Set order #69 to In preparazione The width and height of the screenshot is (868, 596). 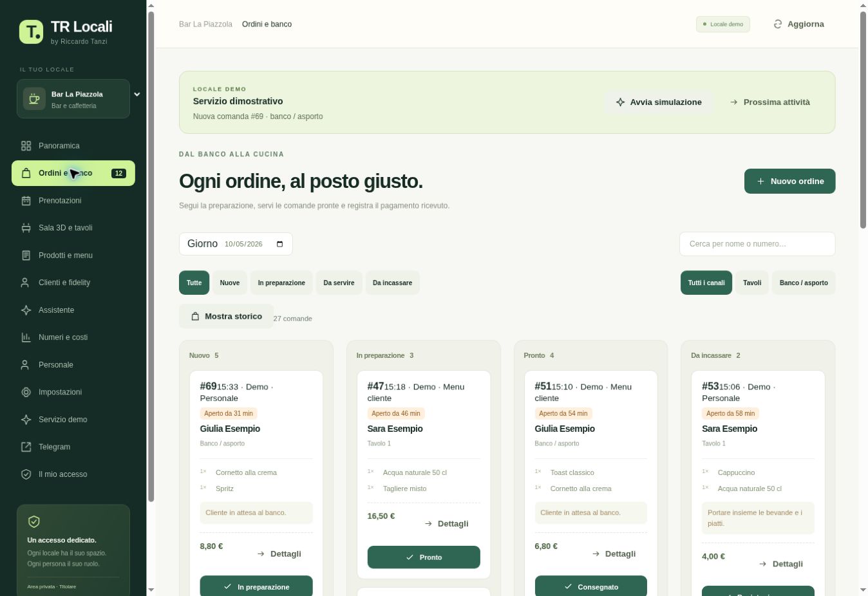256,586
